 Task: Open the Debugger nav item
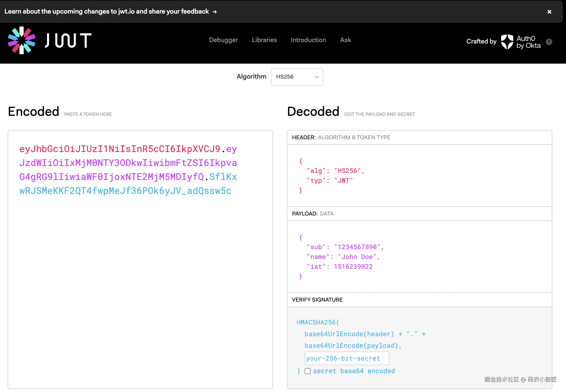[x=223, y=40]
